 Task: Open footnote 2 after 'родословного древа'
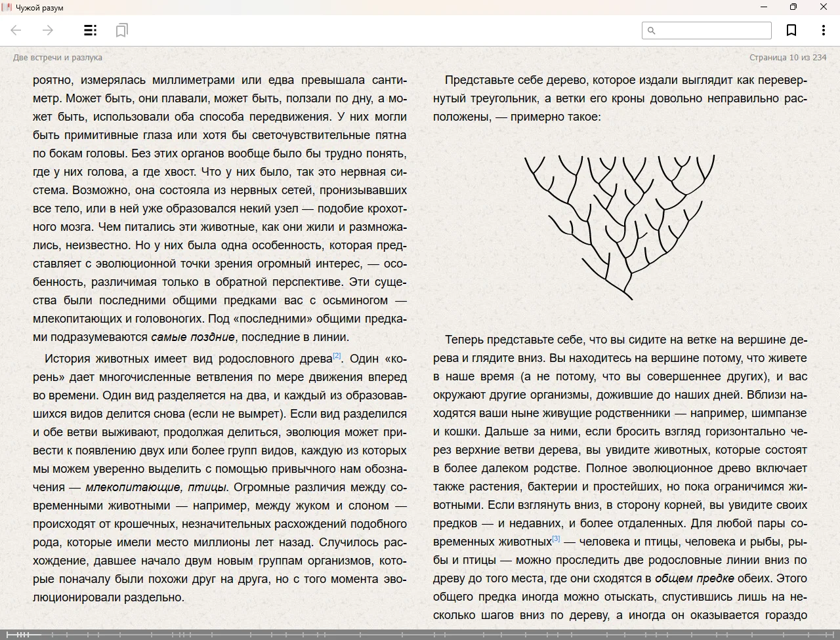click(337, 355)
